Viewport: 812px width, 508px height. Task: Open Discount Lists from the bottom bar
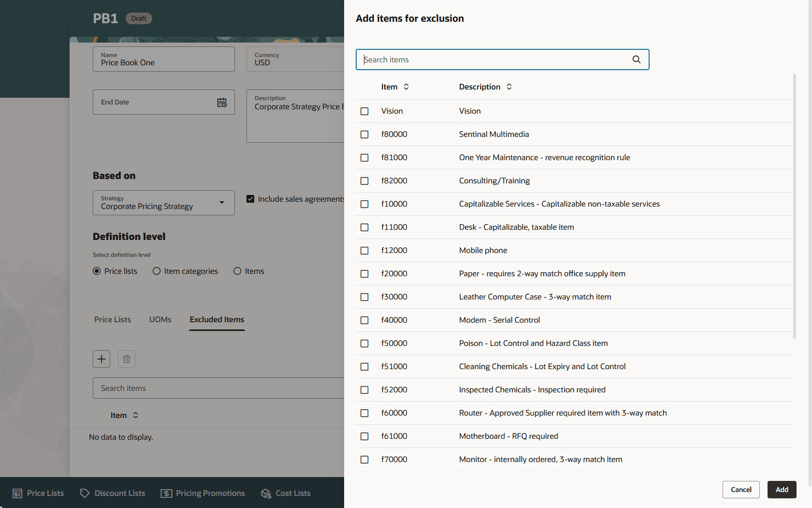[x=112, y=493]
